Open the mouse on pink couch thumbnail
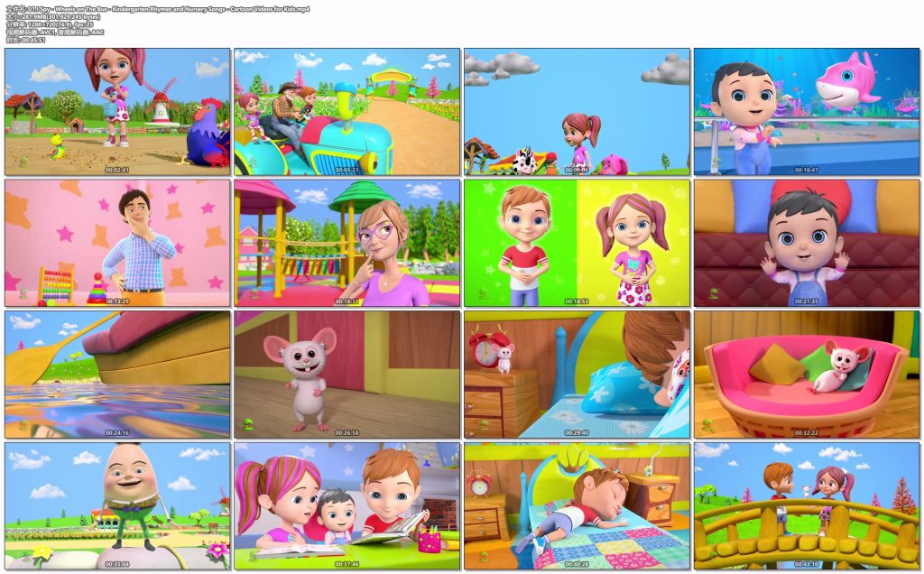 (807, 375)
